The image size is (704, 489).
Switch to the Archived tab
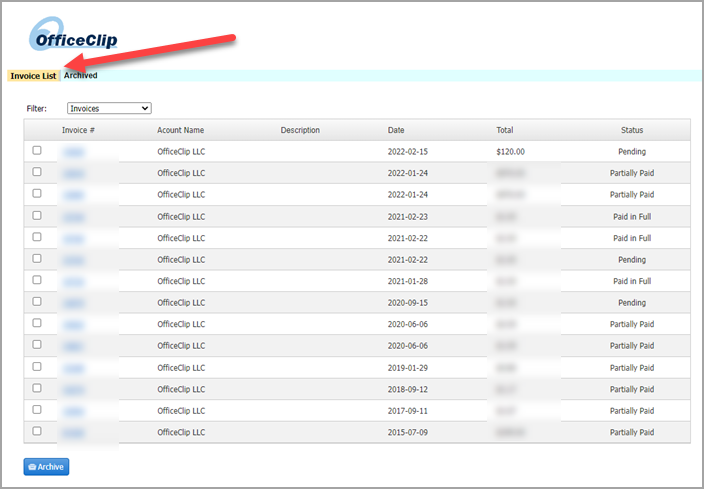coord(80,75)
